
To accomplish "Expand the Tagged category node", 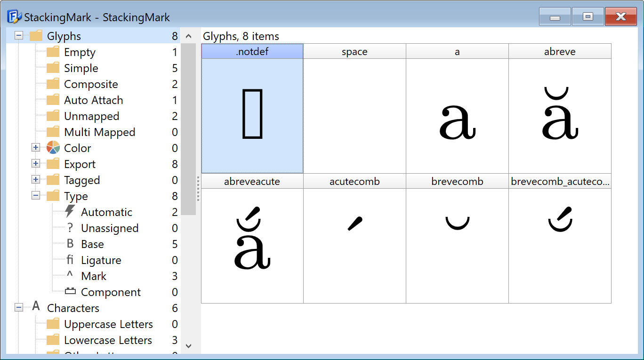I will (36, 180).
